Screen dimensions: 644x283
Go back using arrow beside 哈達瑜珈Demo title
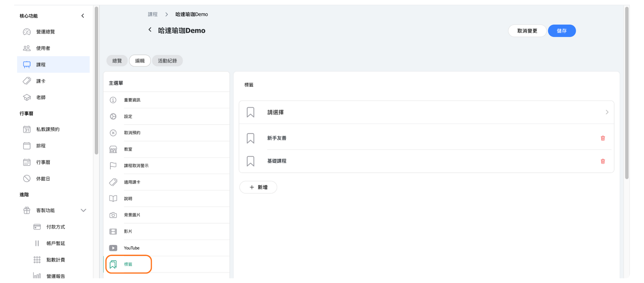pos(150,30)
